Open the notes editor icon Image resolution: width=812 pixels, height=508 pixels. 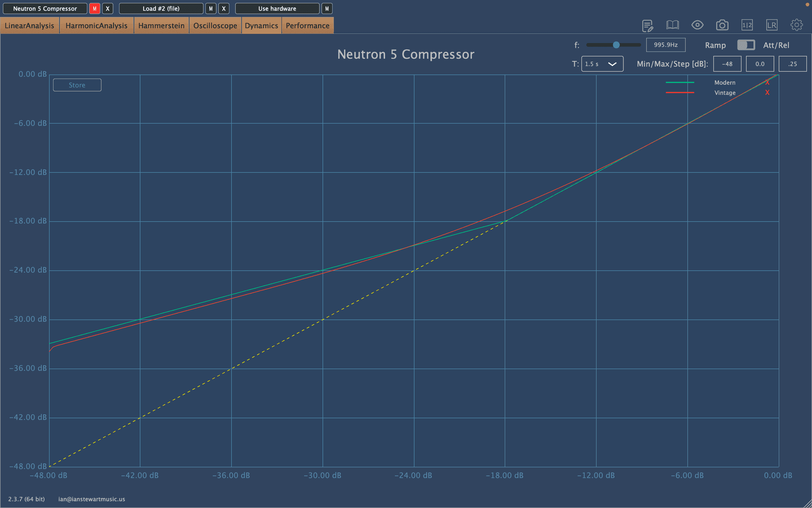tap(647, 25)
